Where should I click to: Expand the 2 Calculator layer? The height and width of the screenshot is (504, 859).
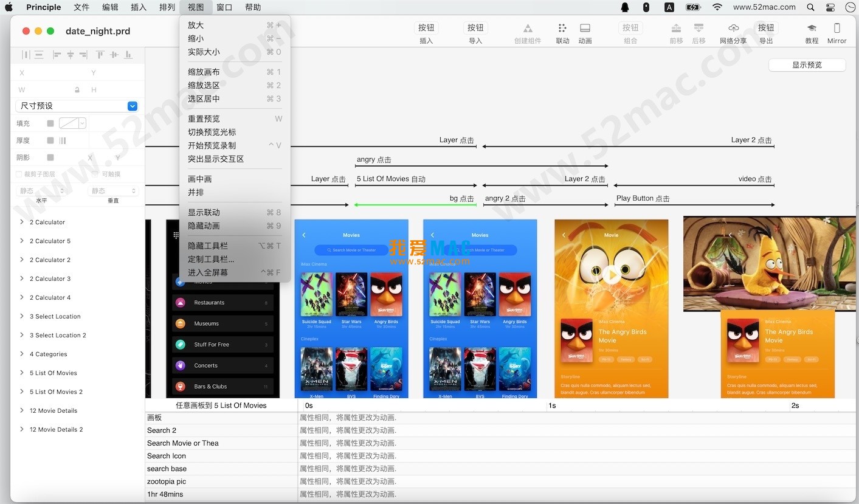pos(22,222)
